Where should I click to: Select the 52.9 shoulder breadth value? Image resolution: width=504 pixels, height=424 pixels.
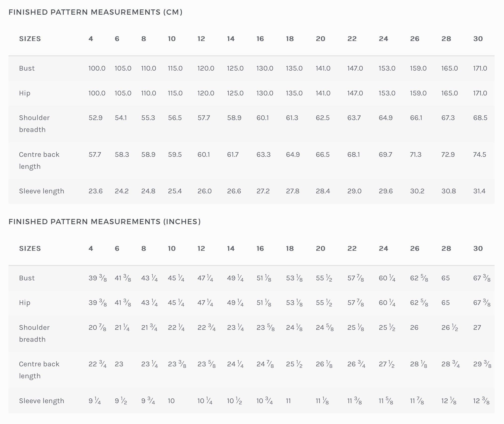[95, 118]
